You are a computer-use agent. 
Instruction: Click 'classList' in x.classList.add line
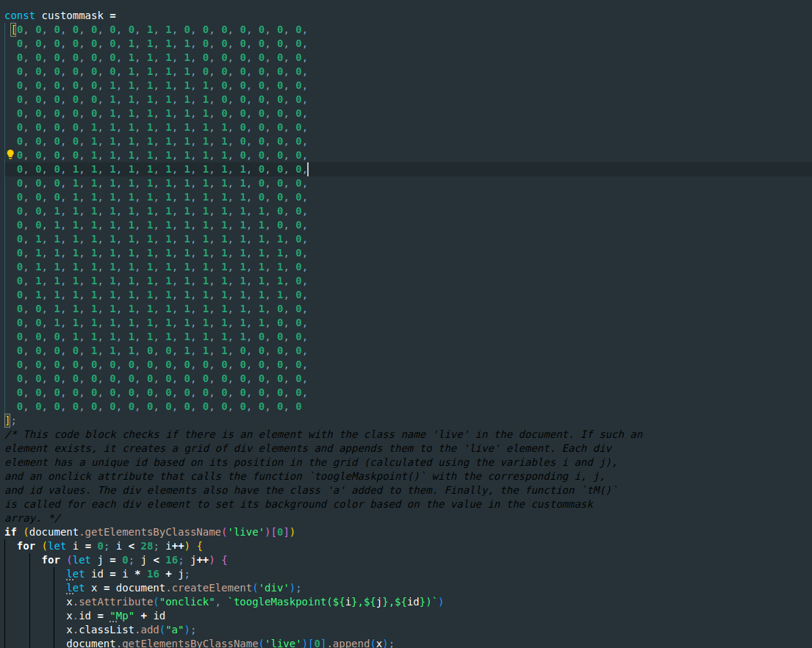coord(103,630)
